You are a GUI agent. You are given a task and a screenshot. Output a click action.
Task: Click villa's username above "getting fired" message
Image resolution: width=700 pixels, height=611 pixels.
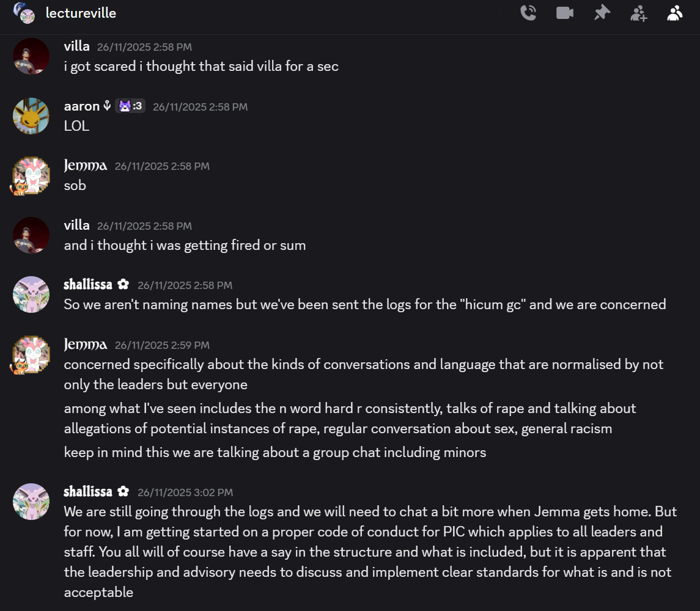(76, 225)
